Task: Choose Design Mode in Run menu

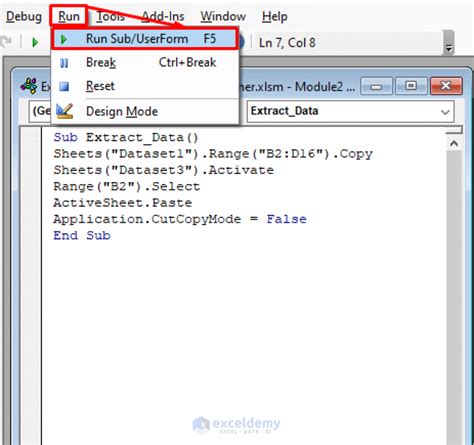Action: click(x=144, y=111)
